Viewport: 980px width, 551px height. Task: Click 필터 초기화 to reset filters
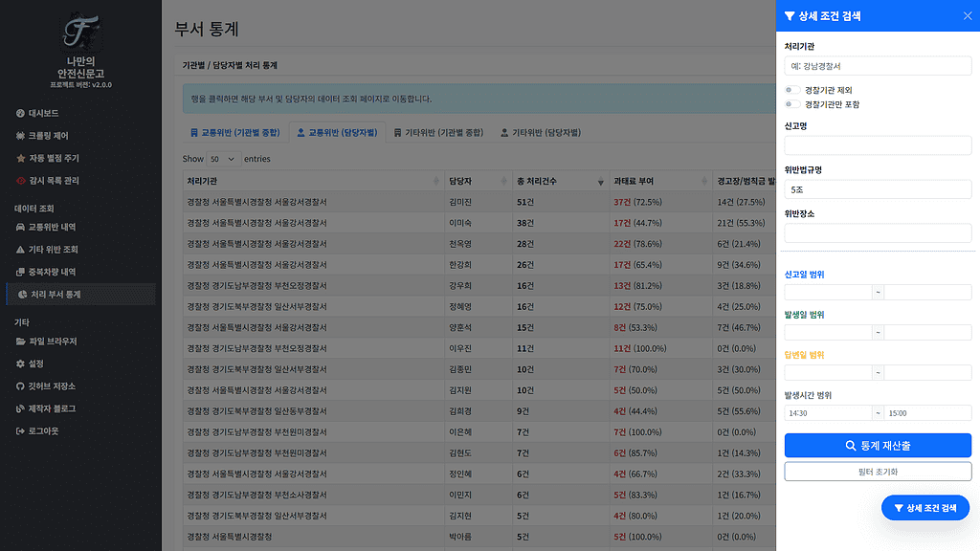click(x=877, y=471)
